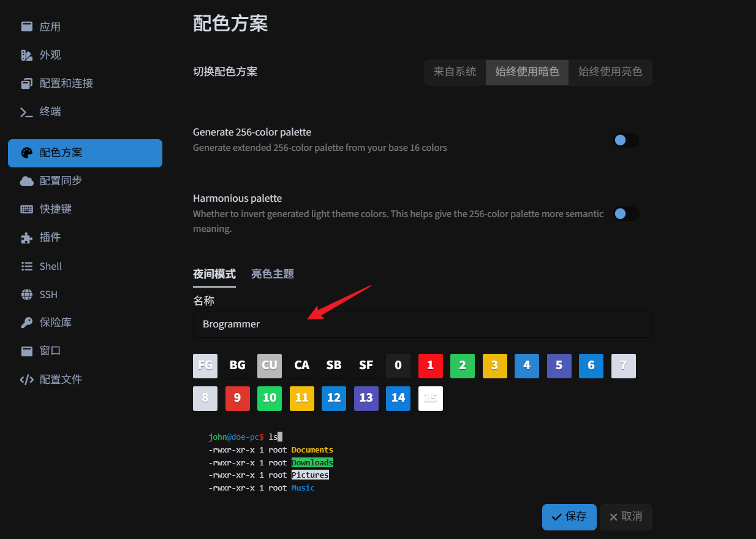Click the 配置和连接 stacked-windows icon
The height and width of the screenshot is (539, 756).
26,83
